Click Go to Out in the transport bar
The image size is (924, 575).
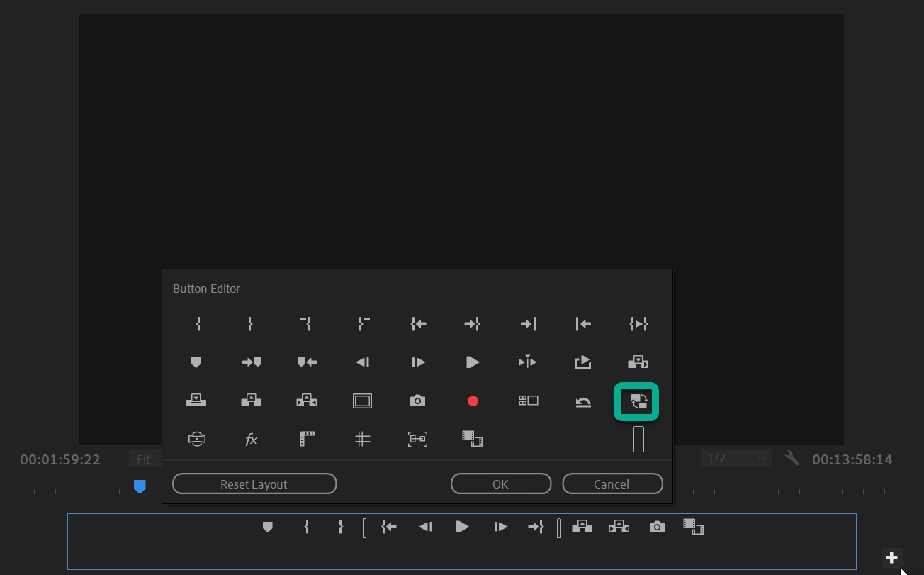(x=536, y=527)
